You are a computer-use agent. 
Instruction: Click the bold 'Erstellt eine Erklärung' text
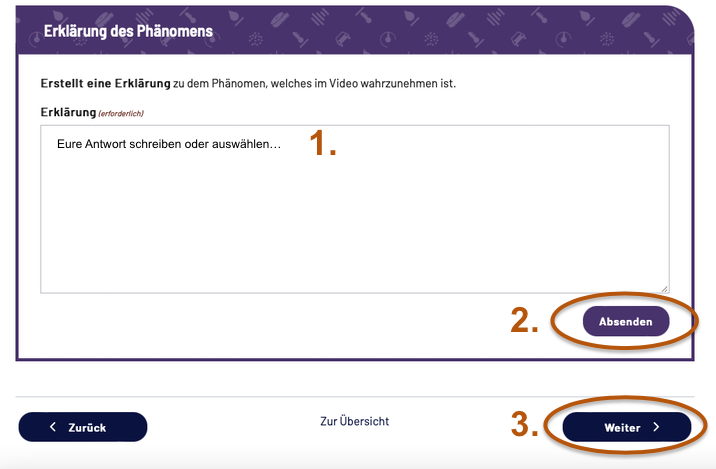[105, 83]
